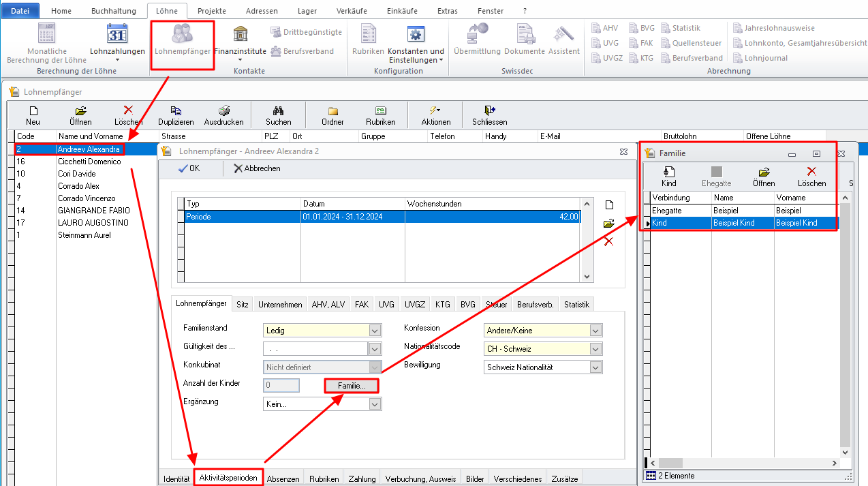Switch to the AHV, ALV tab

point(329,305)
